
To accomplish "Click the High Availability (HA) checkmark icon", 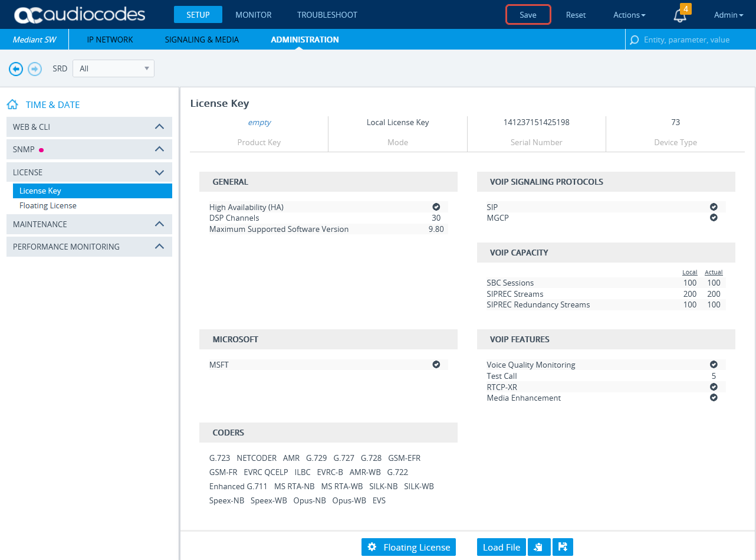I will coord(436,207).
